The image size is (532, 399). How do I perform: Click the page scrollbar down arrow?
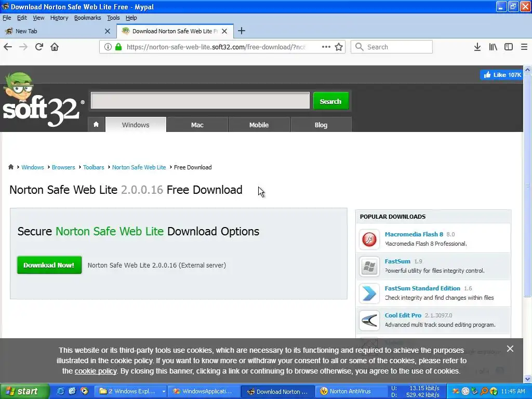coord(528,379)
